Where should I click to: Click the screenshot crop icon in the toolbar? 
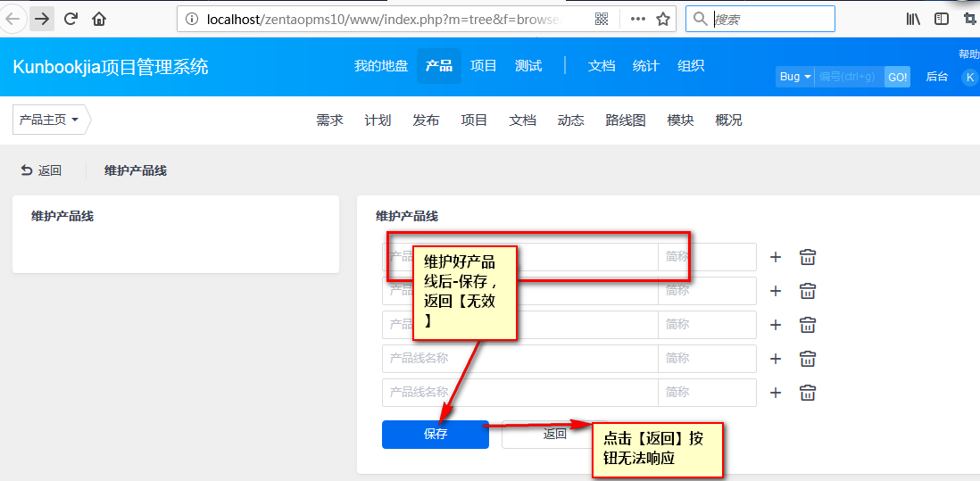pos(970,20)
